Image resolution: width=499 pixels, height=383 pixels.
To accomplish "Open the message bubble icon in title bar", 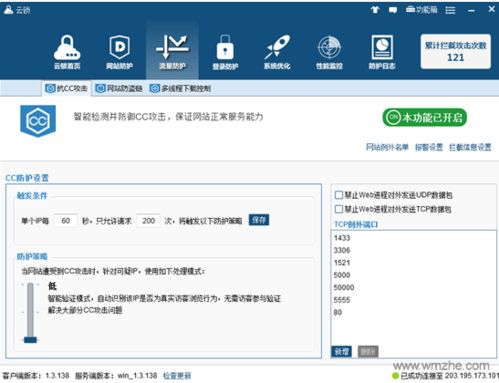I will [393, 10].
